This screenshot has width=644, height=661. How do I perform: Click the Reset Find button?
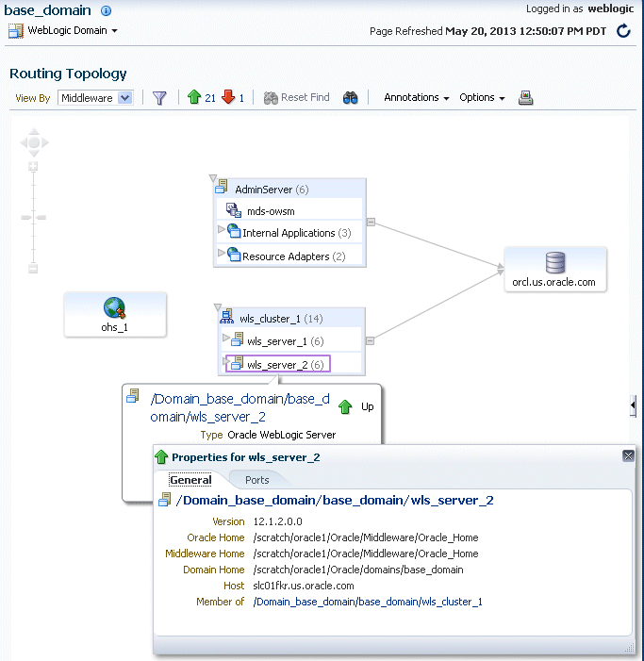[296, 97]
